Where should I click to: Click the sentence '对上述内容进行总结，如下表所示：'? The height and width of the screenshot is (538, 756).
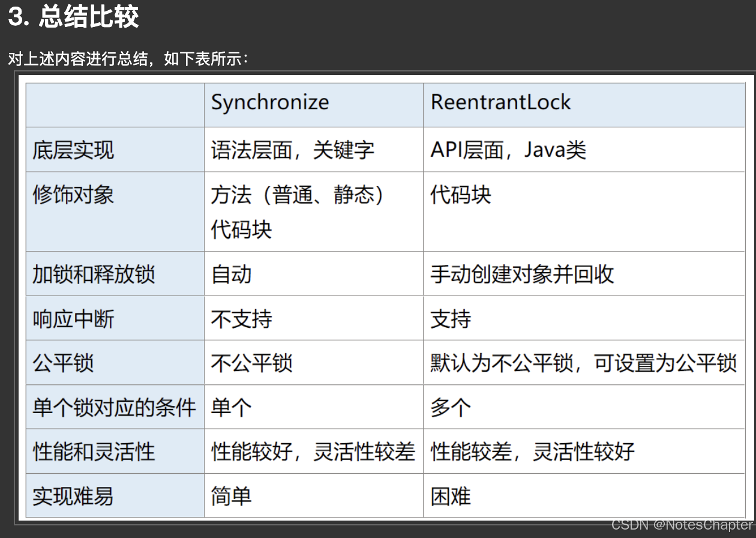click(x=128, y=59)
